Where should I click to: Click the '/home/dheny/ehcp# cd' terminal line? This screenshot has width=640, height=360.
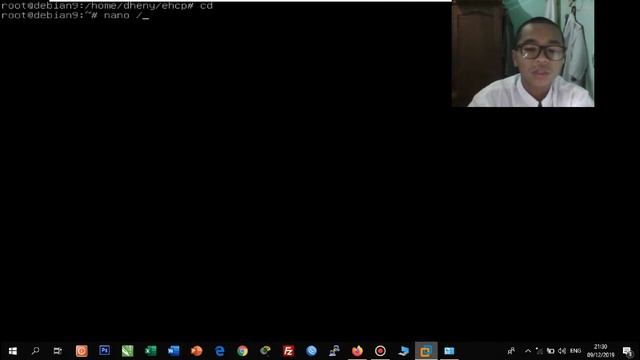click(x=107, y=6)
